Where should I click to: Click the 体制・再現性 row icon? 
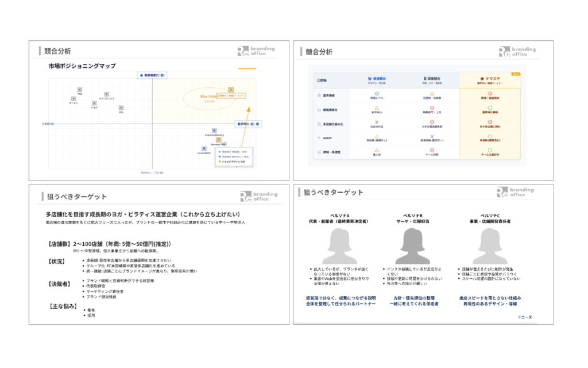click(x=319, y=152)
